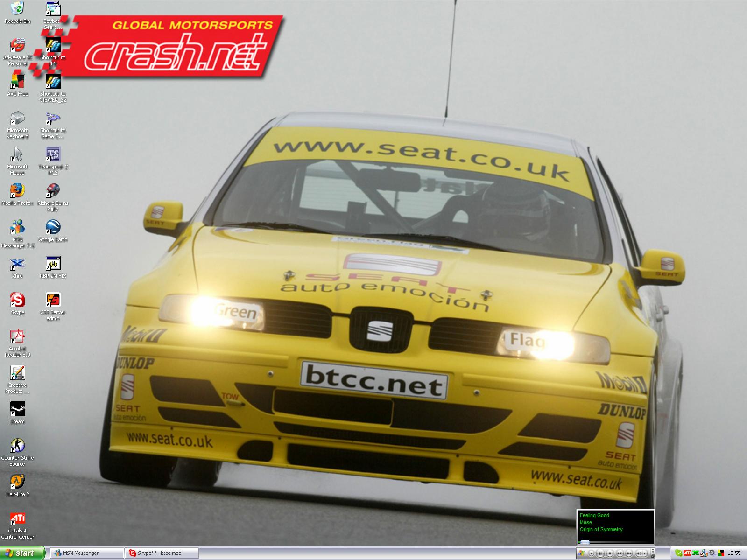Open the speaker volume tray icon
This screenshot has width=747, height=560.
pos(712,553)
